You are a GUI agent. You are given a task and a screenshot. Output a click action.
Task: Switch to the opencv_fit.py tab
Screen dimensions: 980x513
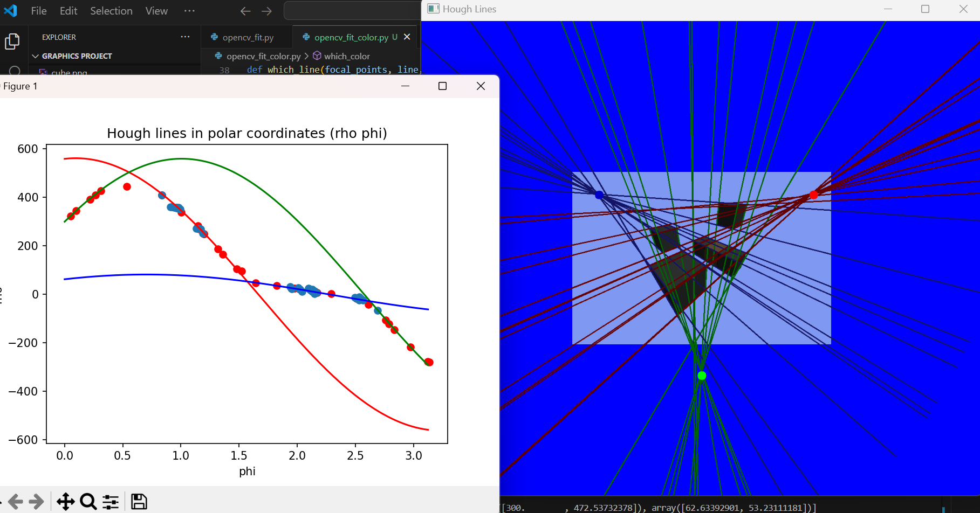point(247,37)
